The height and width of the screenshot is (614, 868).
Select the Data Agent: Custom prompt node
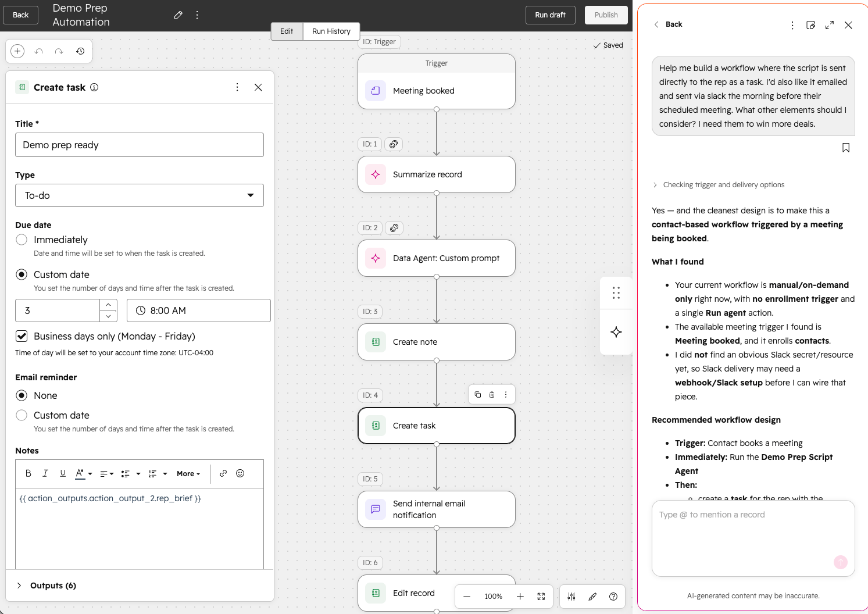click(437, 258)
